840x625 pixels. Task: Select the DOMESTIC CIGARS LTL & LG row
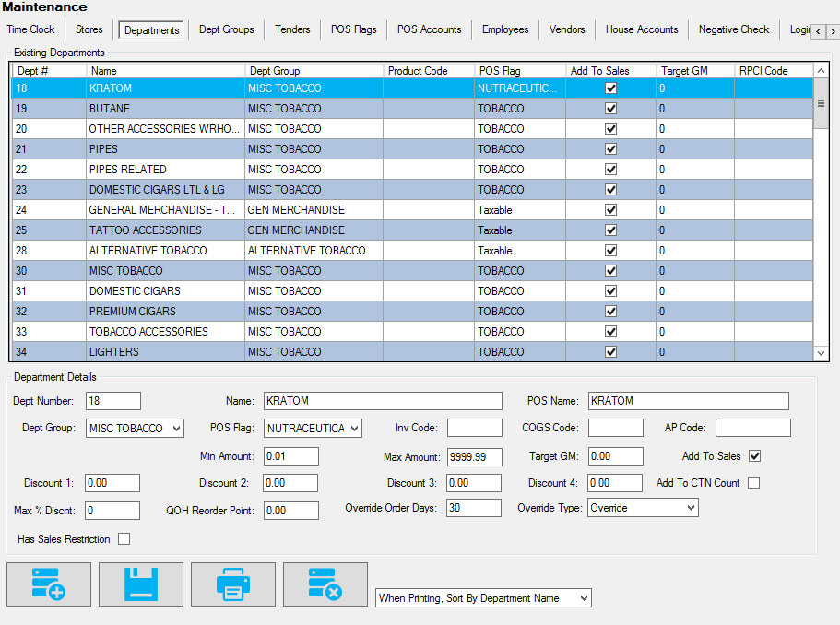coord(412,190)
